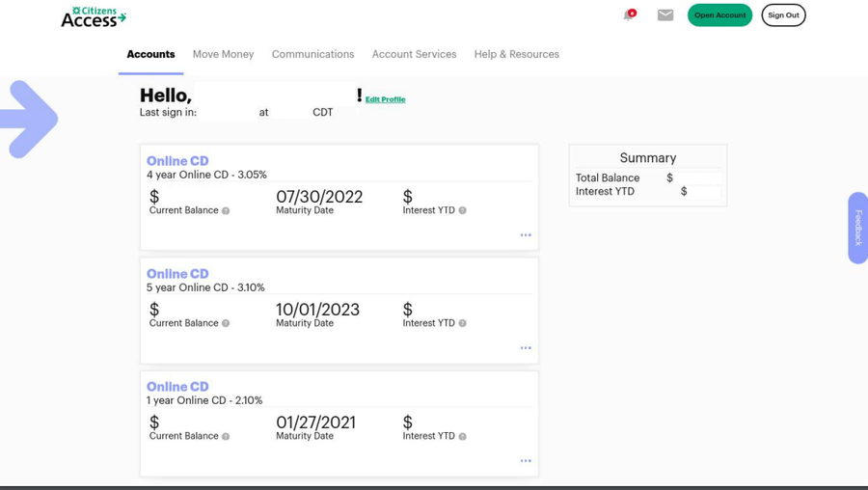Click info icon beside 5 year CD Interest YTD

[x=462, y=324]
